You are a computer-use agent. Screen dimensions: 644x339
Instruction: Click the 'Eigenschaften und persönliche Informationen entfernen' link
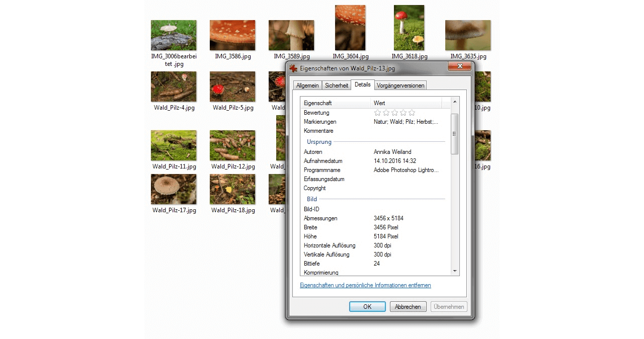coord(365,285)
